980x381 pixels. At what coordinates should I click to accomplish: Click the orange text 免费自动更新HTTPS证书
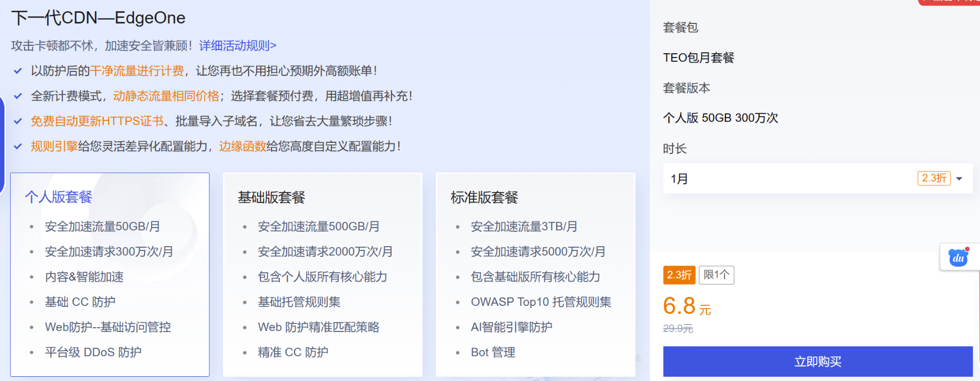(x=97, y=121)
